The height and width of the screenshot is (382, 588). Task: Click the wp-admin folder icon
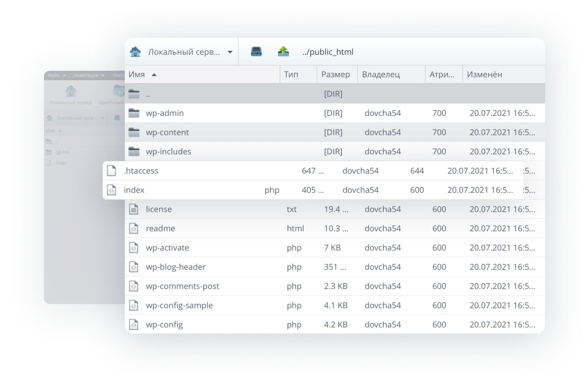pyautogui.click(x=134, y=113)
